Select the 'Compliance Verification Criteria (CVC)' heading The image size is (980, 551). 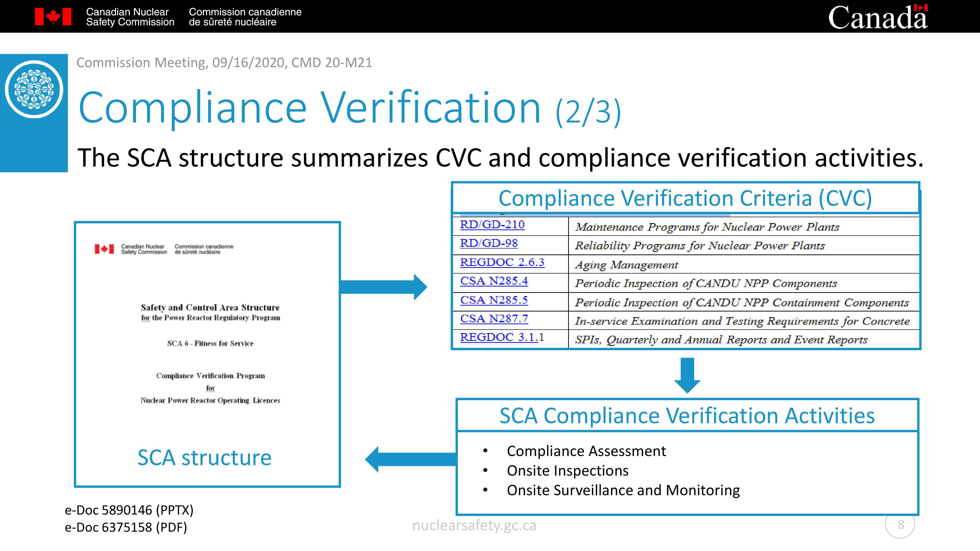685,198
